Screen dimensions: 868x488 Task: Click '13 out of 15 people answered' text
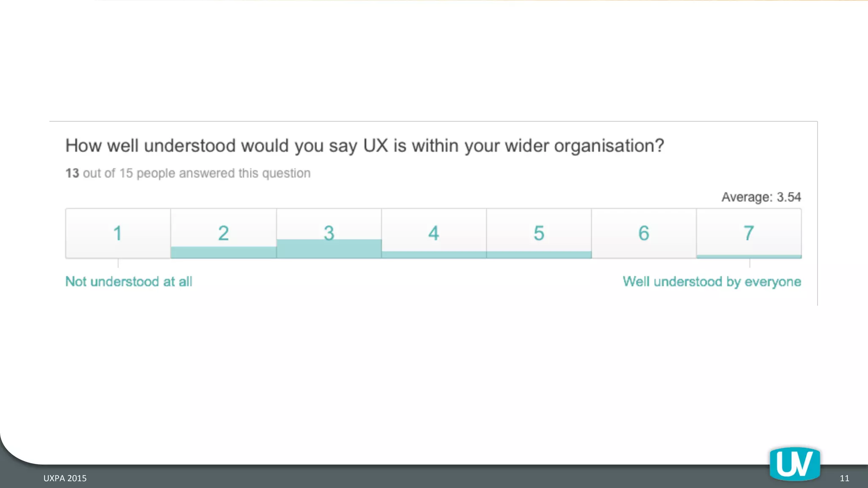click(x=188, y=173)
